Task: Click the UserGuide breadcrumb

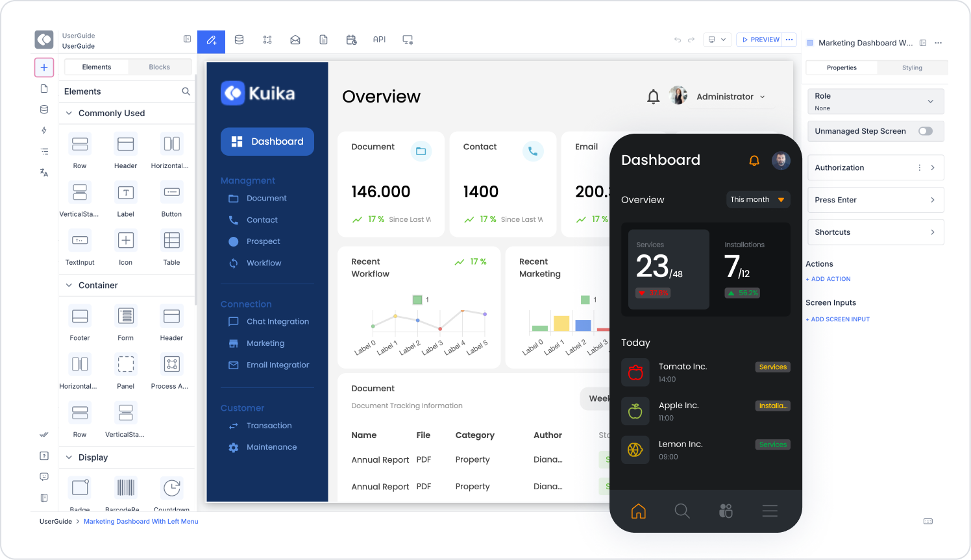Action: (x=56, y=522)
